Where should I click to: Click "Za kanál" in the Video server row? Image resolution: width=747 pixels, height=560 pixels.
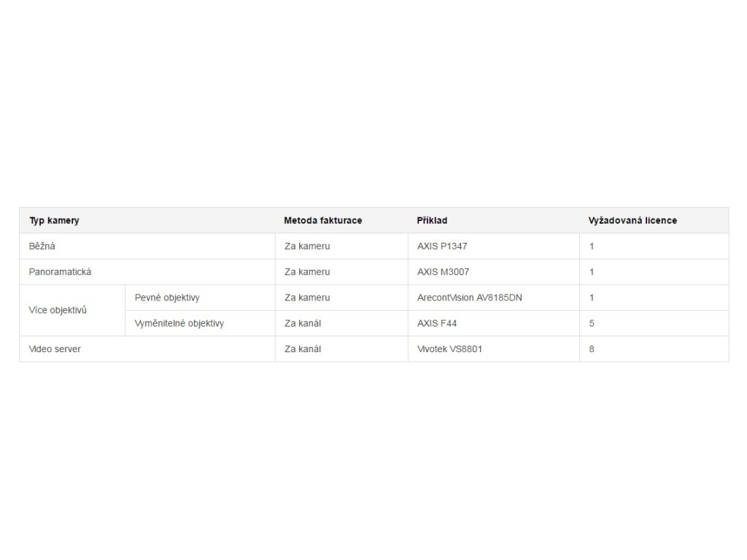[303, 349]
